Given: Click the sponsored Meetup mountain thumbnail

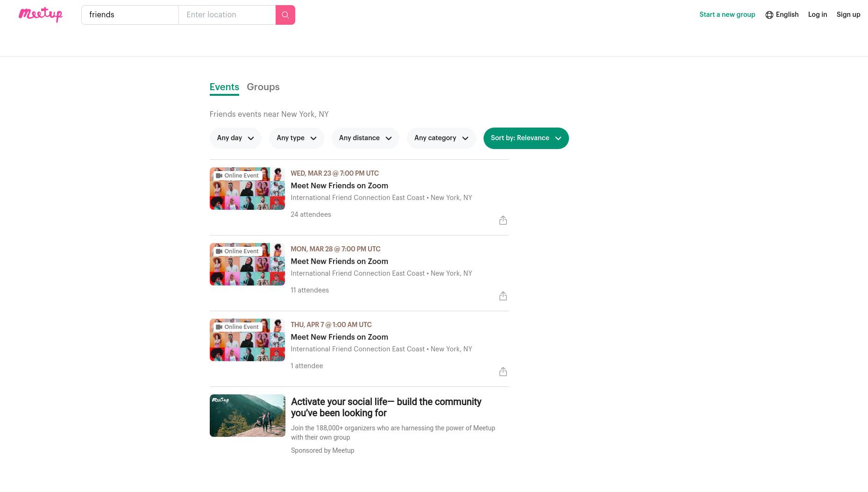Looking at the screenshot, I should click(247, 416).
